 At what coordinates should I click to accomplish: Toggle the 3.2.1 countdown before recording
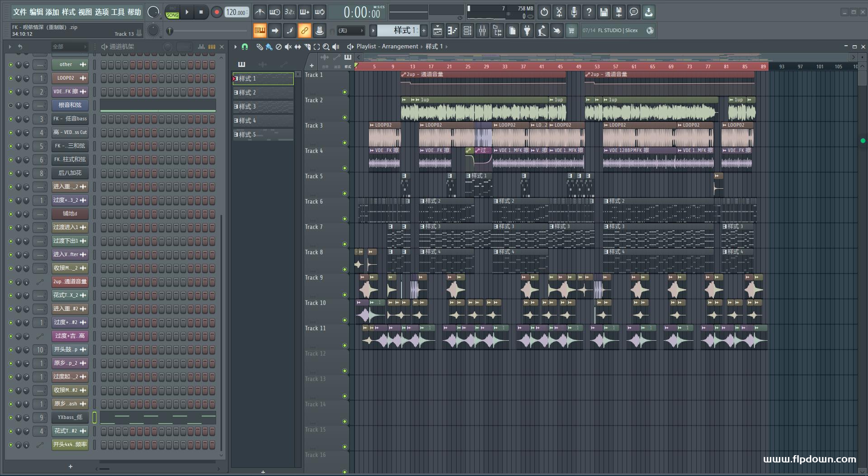coord(290,12)
